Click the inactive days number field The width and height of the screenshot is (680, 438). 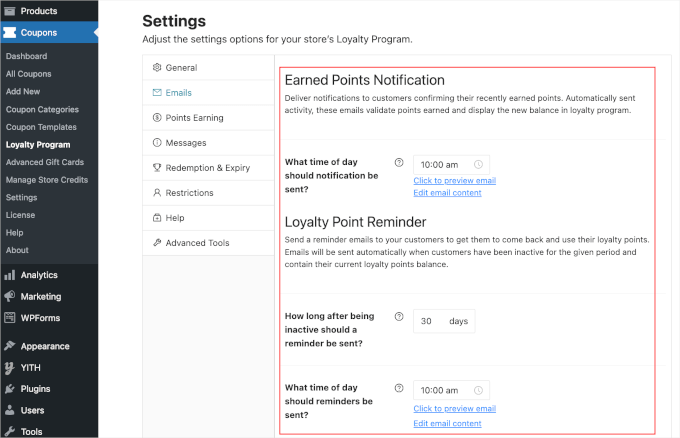(428, 321)
